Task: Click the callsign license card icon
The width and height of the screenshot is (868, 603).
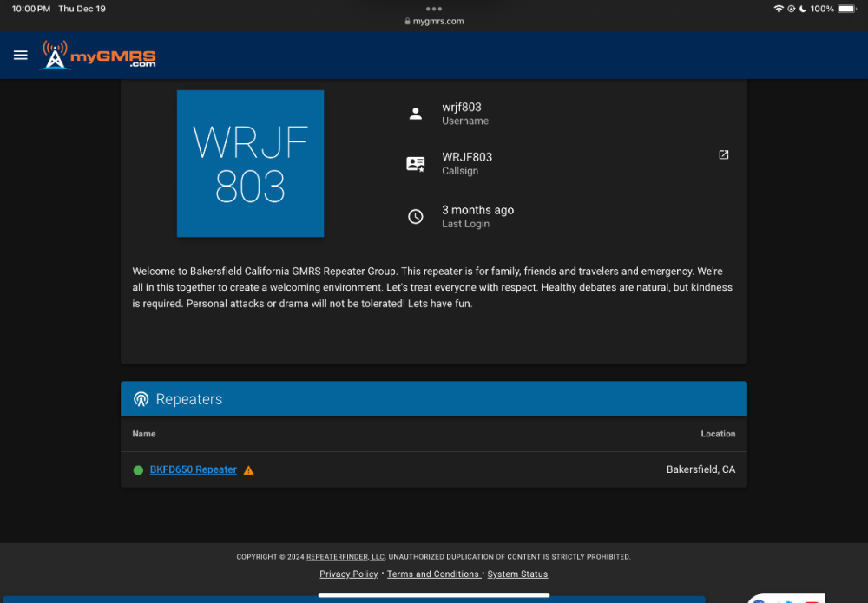Action: [416, 164]
